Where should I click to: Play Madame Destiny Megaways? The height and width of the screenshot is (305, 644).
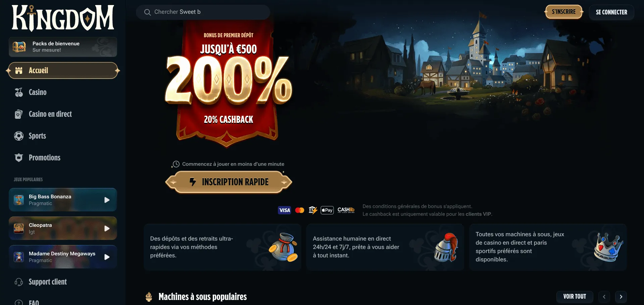pos(107,257)
